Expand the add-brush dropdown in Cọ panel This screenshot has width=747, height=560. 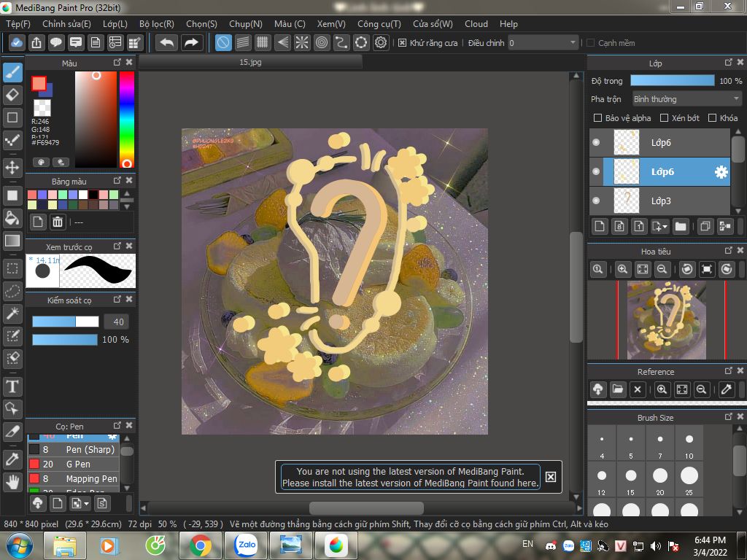[x=80, y=503]
